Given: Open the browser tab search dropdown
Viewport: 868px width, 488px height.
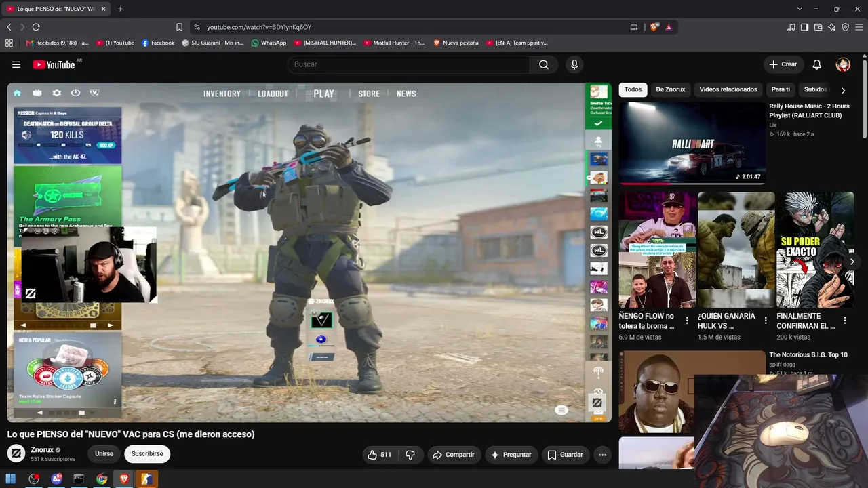Looking at the screenshot, I should coord(800,9).
